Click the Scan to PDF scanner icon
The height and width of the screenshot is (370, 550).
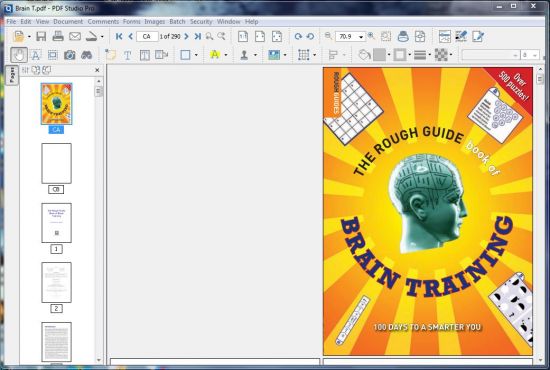pyautogui.click(x=92, y=36)
